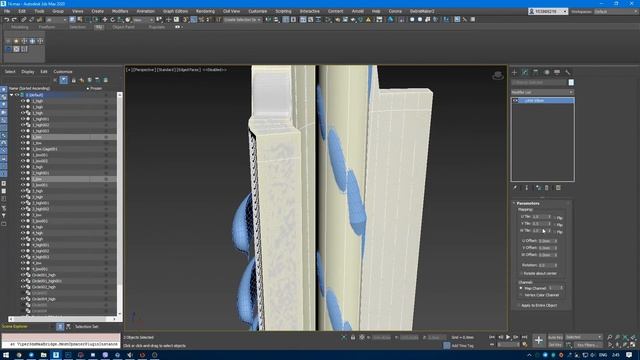Open the Modifier List dropdown

pyautogui.click(x=542, y=93)
